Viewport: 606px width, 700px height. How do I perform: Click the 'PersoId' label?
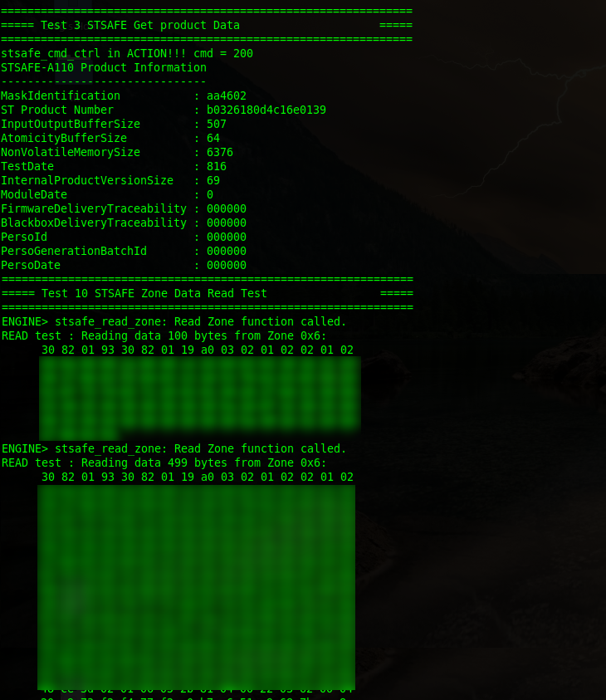24,237
